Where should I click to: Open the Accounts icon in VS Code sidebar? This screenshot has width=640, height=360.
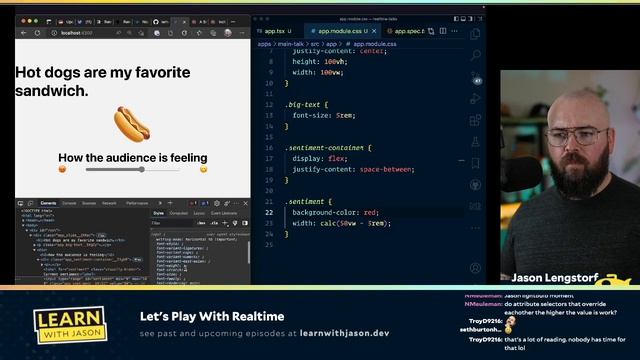click(x=475, y=268)
